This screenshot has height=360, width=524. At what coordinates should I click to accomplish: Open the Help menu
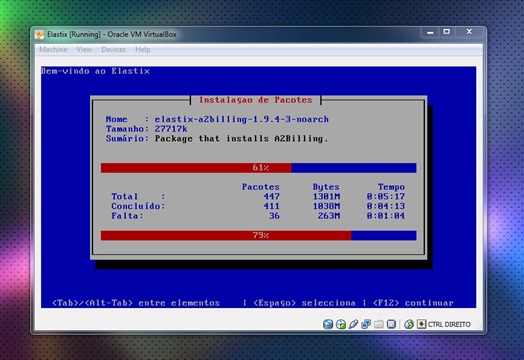click(x=143, y=49)
